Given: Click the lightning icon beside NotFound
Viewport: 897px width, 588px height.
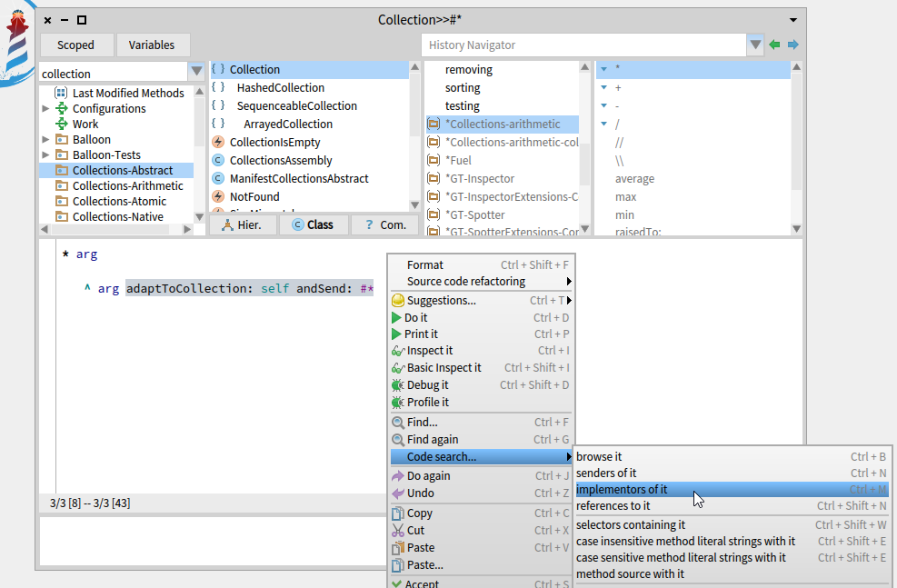Looking at the screenshot, I should 218,196.
